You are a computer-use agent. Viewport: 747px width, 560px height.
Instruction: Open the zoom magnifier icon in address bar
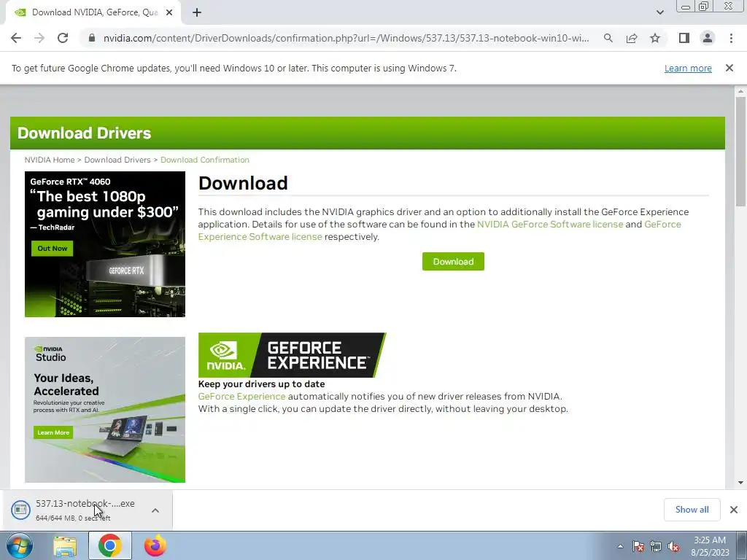(x=608, y=38)
